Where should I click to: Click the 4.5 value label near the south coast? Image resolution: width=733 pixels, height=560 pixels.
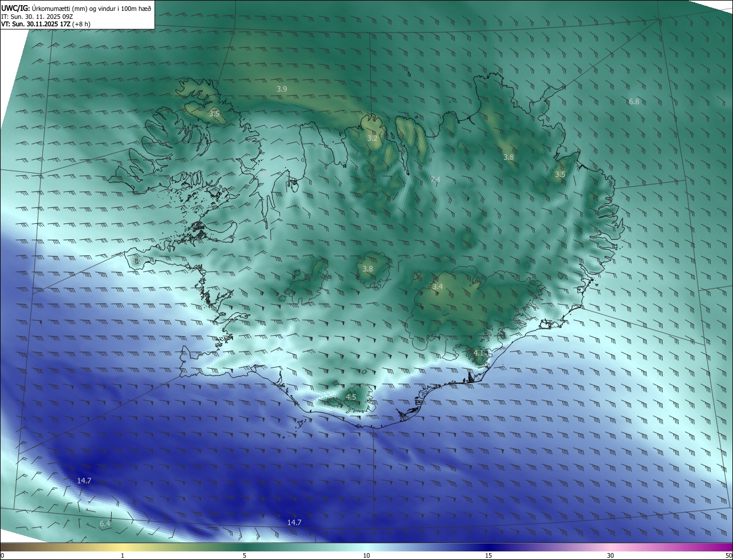(x=351, y=397)
